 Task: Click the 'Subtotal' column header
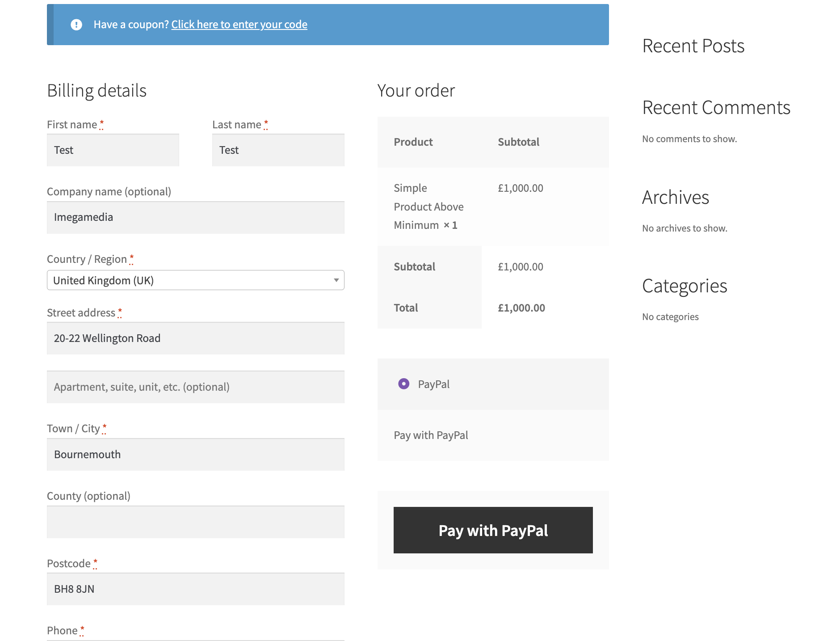pos(518,142)
